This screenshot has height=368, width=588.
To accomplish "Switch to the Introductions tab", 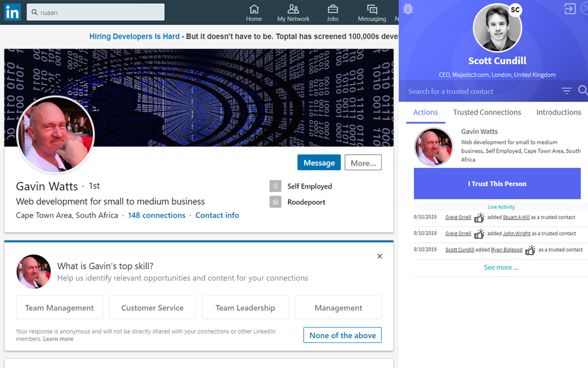I will coord(559,112).
